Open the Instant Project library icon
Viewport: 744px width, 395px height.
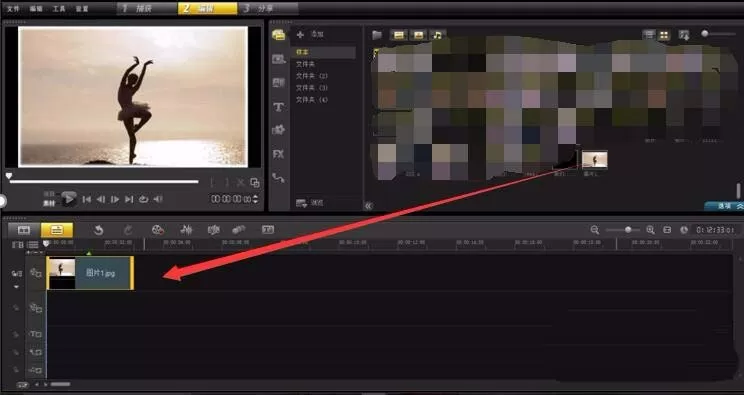[x=279, y=59]
